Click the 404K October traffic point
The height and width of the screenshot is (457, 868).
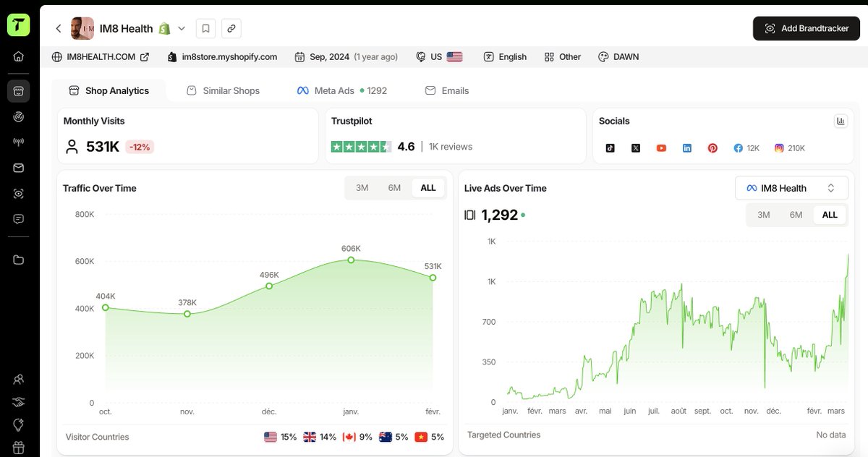(x=106, y=307)
